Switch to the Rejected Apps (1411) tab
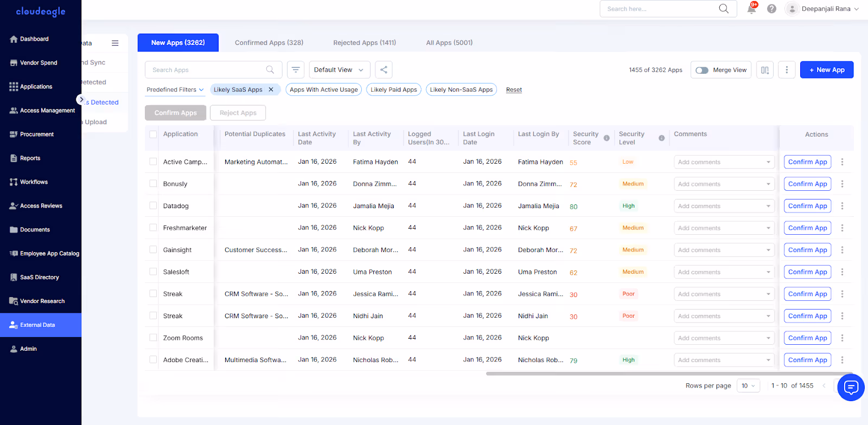Viewport: 868px width, 425px height. pos(365,43)
